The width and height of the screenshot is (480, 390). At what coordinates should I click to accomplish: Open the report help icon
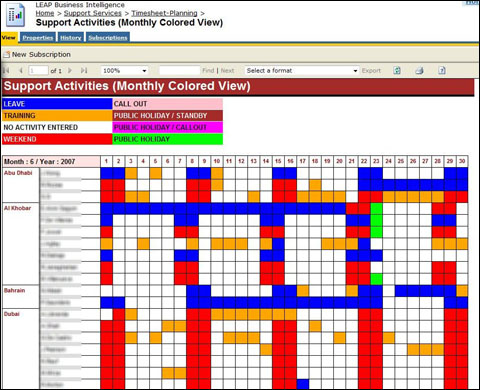(442, 70)
